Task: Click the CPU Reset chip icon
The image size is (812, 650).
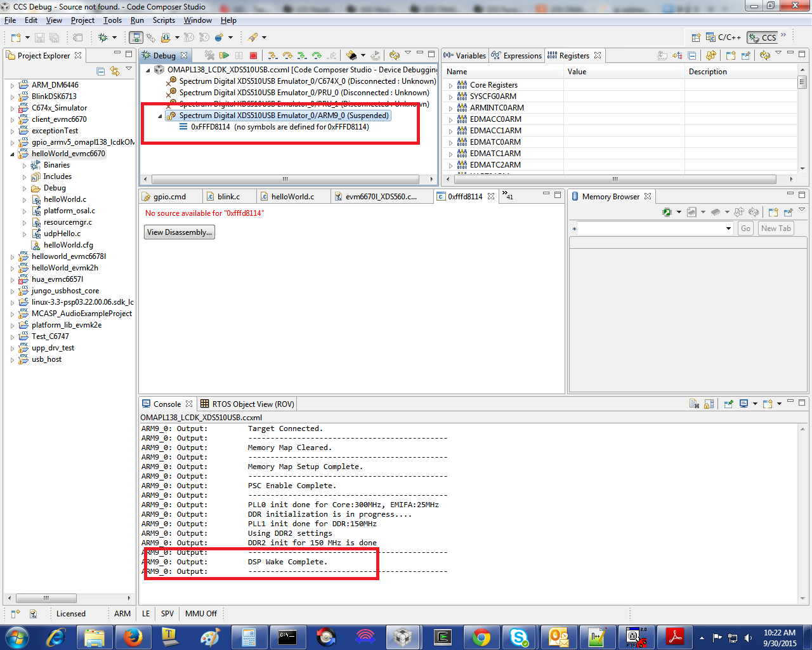Action: click(351, 56)
